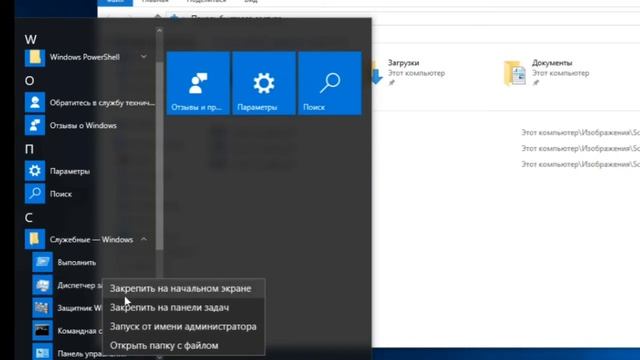Open the Отзывы и пр... start tile
Image resolution: width=640 pixels, height=360 pixels.
[198, 83]
